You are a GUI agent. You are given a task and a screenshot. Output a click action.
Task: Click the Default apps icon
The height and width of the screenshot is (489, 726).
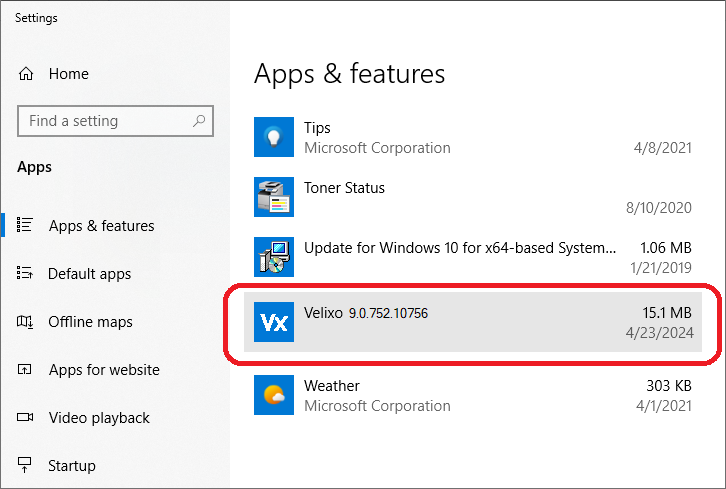[x=25, y=273]
